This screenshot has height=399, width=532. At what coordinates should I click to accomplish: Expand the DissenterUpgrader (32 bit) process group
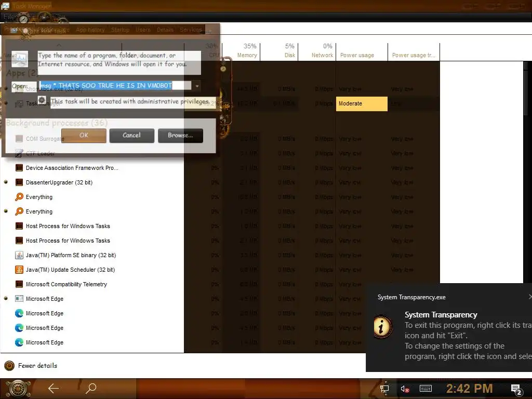click(x=6, y=182)
